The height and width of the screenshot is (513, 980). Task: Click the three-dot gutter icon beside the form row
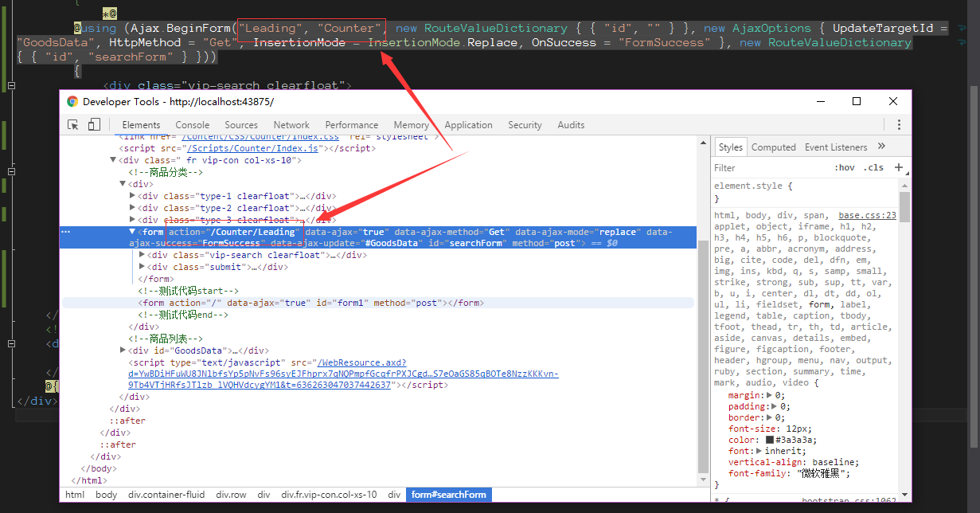click(66, 233)
